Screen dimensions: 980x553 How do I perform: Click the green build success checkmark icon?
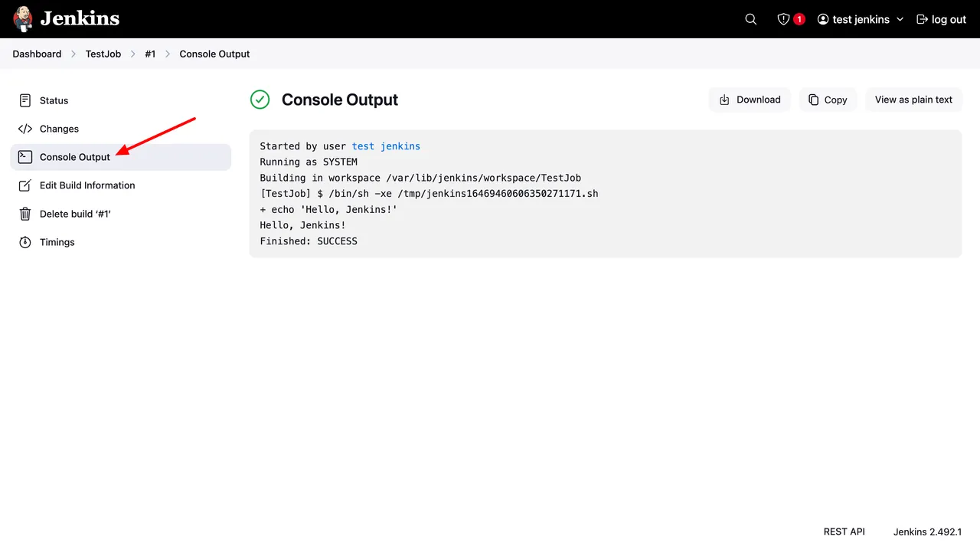pyautogui.click(x=260, y=100)
